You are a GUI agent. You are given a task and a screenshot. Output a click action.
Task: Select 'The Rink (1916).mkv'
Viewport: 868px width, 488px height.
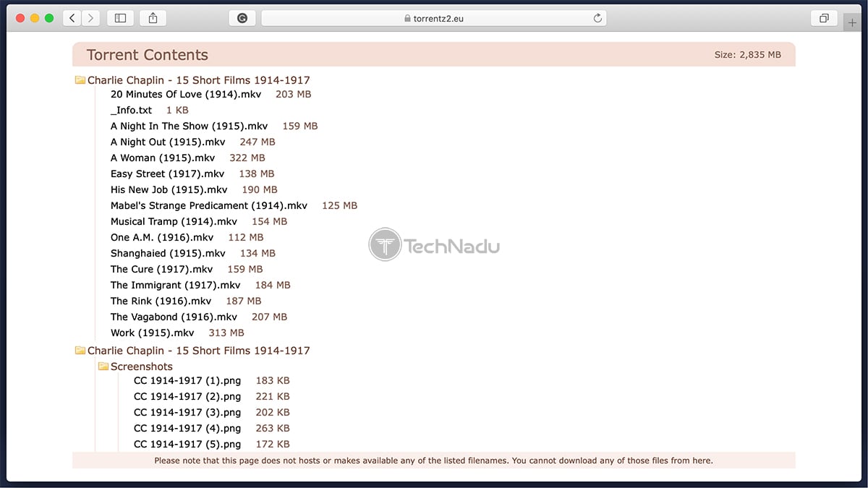pyautogui.click(x=161, y=301)
